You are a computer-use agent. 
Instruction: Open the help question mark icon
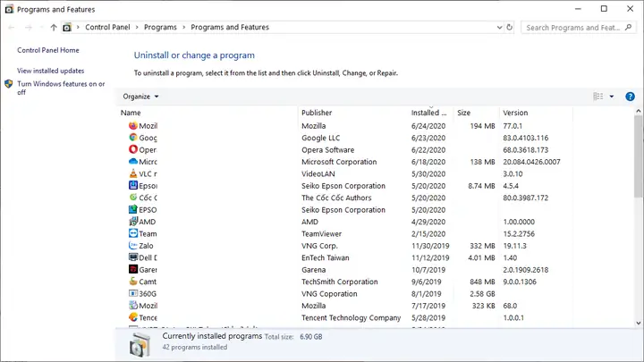tap(630, 97)
